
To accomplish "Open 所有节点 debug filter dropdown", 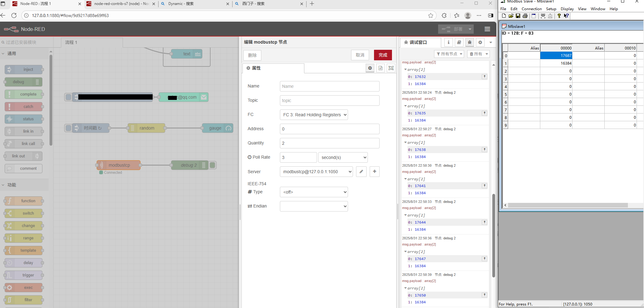I will point(449,54).
